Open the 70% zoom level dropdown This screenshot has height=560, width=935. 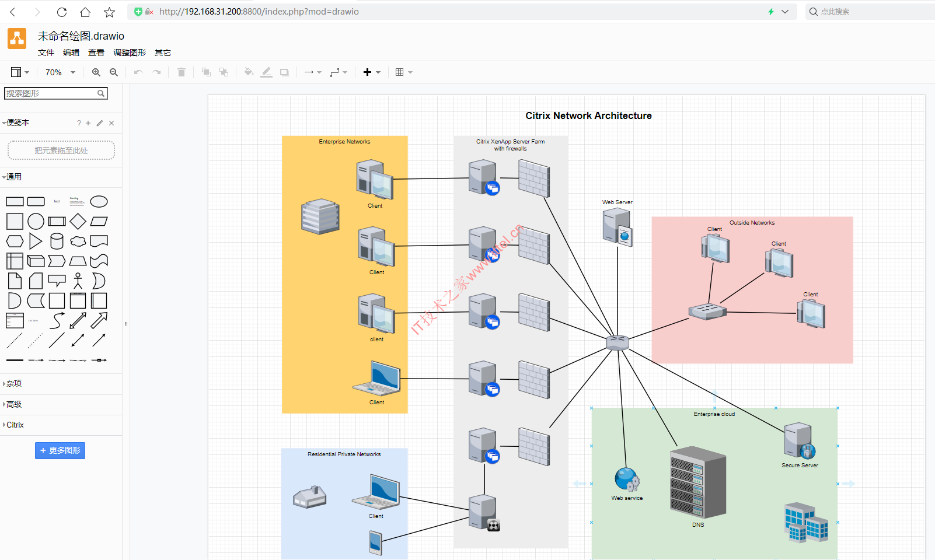(x=61, y=72)
